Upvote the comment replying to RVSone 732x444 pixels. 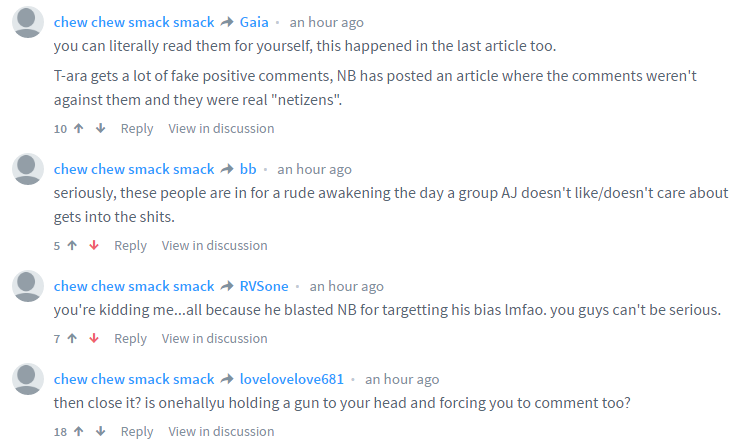tap(71, 338)
